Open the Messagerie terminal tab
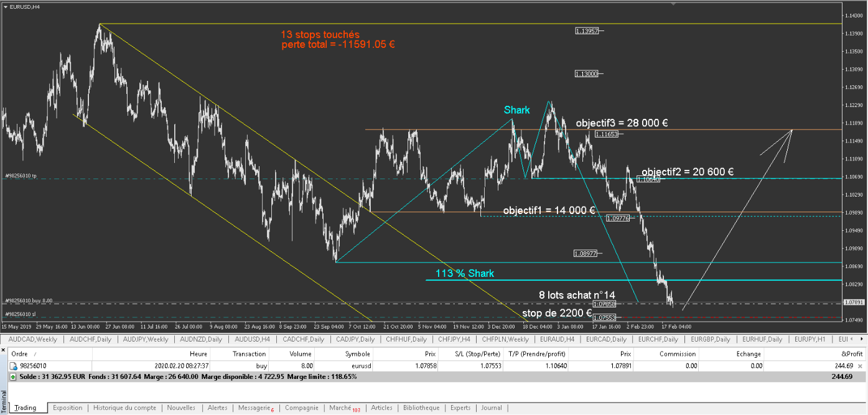The image size is (868, 415). (256, 408)
